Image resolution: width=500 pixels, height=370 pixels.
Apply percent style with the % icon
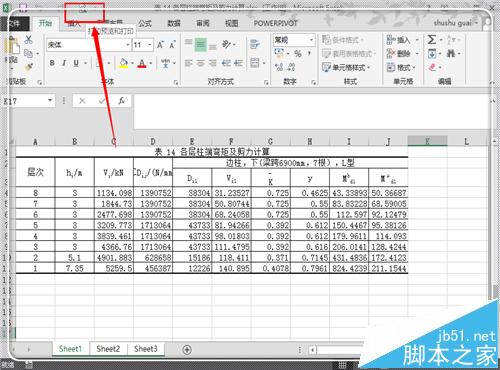(x=298, y=53)
